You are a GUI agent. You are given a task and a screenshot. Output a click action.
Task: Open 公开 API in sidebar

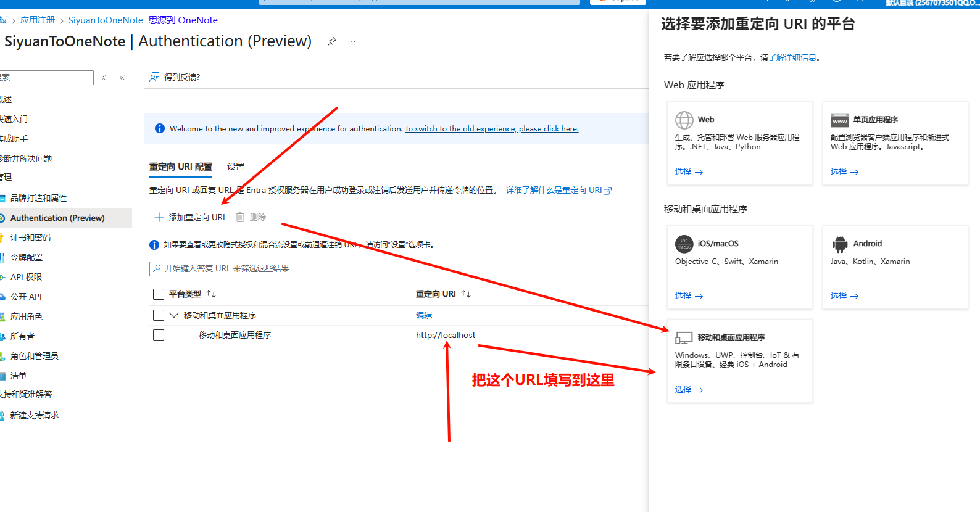click(26, 297)
